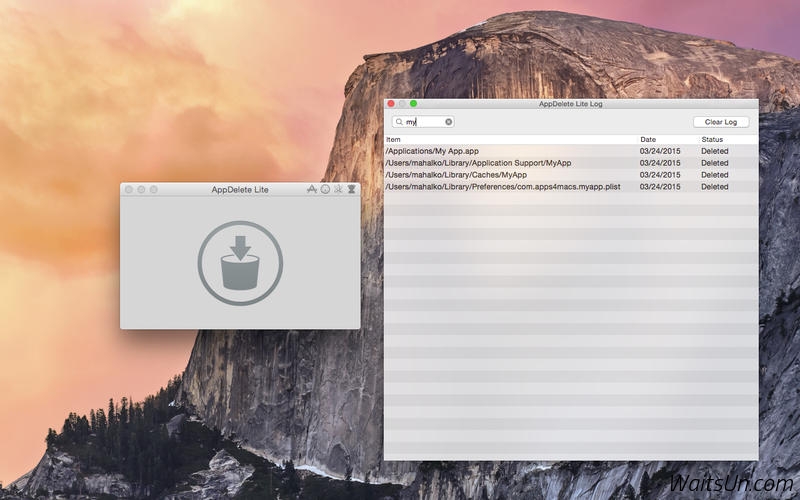Close the AppDelete Lite main window
800x500 pixels.
click(129, 189)
